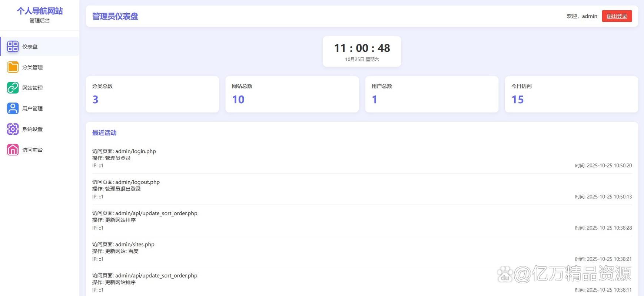
Task: Select the 用户总数 statistics card
Action: click(432, 94)
